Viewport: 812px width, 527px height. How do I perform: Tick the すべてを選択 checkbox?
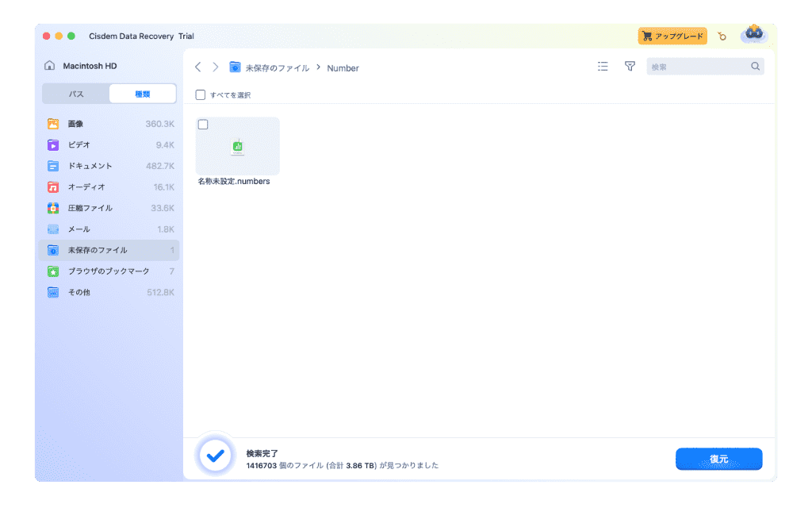(201, 95)
